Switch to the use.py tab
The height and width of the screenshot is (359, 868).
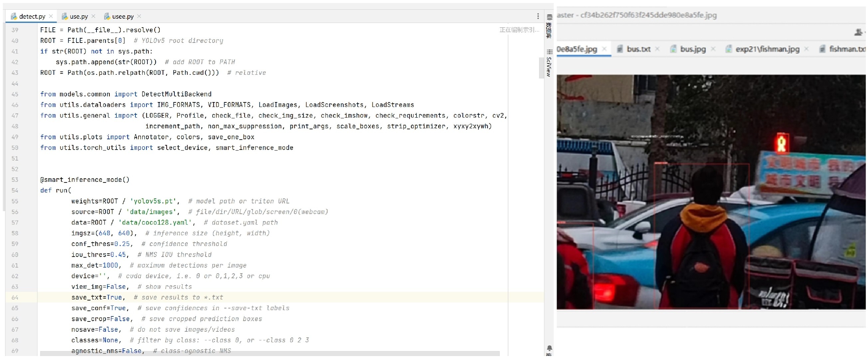coord(79,16)
